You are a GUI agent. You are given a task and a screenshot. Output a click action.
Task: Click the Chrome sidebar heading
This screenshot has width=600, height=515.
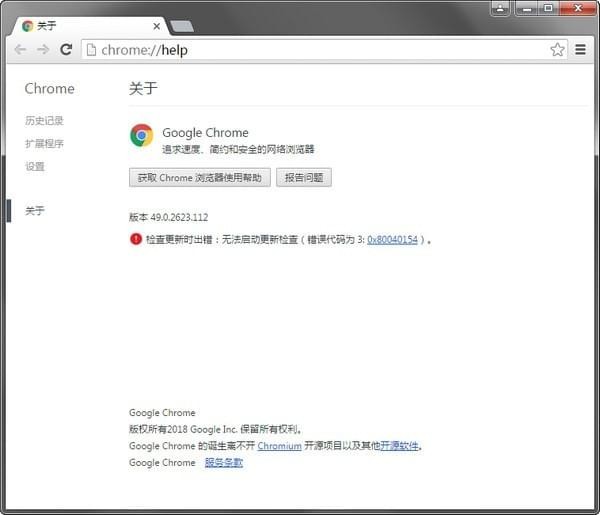(x=49, y=88)
